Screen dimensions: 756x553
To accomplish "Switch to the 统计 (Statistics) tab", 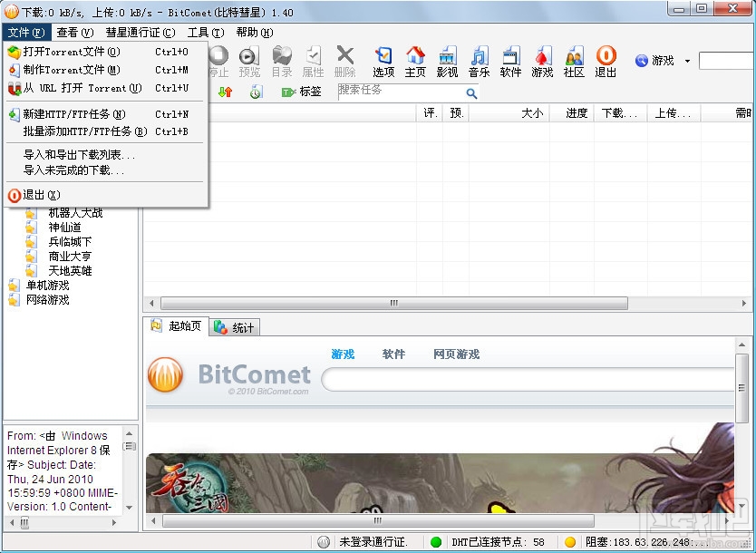I will 234,327.
